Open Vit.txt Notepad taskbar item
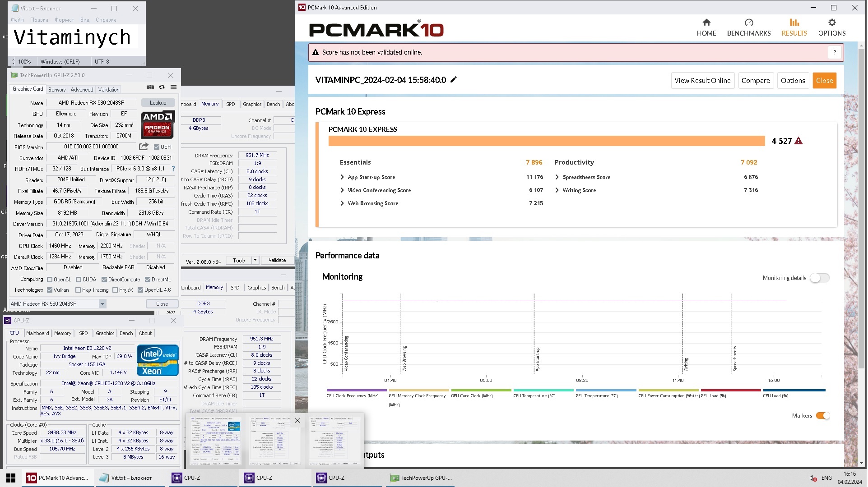 pos(130,478)
